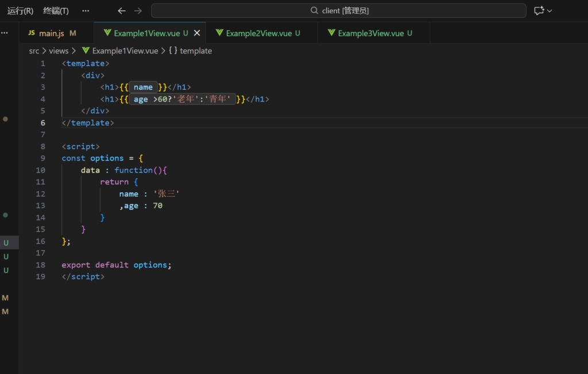
Task: Select the views breadcrumb segment
Action: point(59,51)
